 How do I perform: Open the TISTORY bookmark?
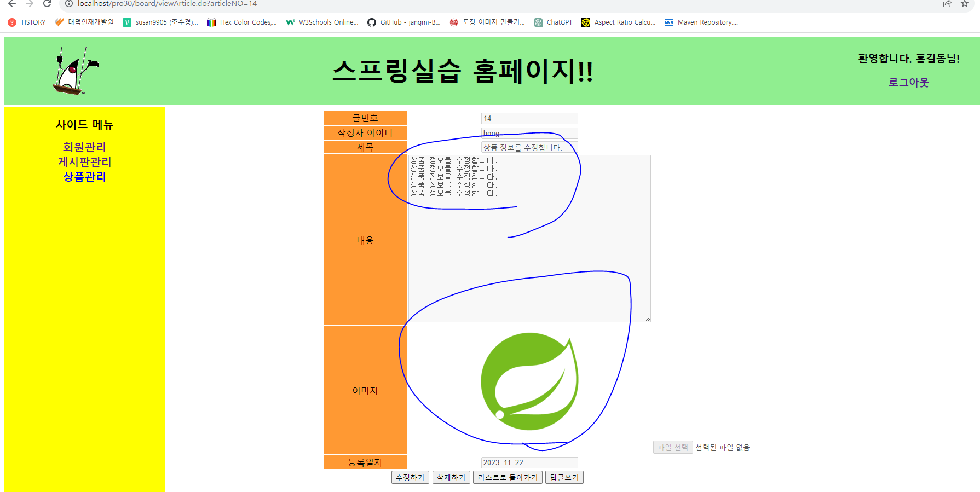pos(27,22)
